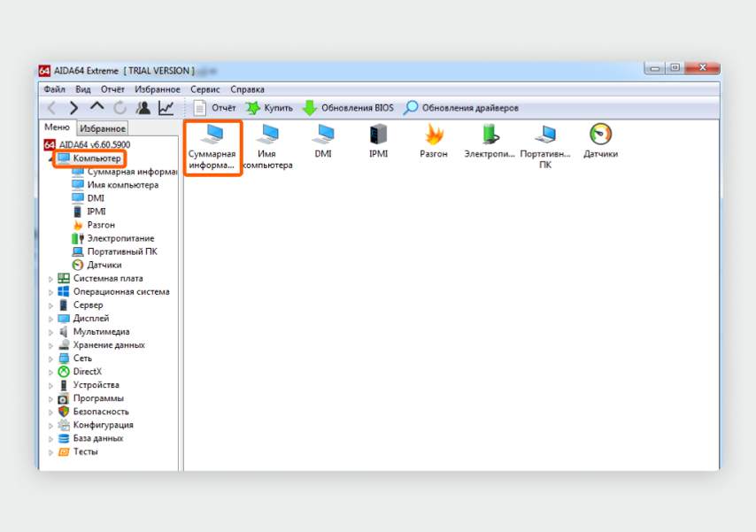
Task: Select Имя компьютера in tree
Action: pyautogui.click(x=115, y=185)
